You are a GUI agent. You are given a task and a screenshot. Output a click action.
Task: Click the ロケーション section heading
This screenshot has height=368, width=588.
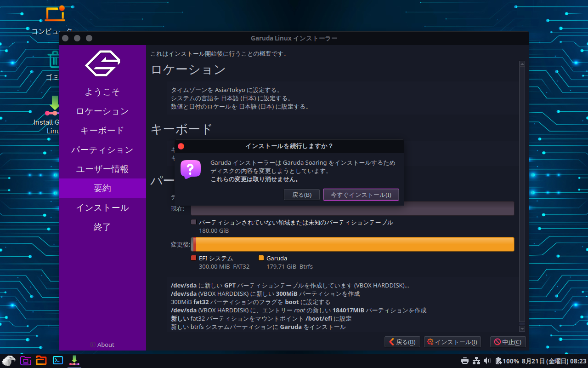(x=188, y=70)
